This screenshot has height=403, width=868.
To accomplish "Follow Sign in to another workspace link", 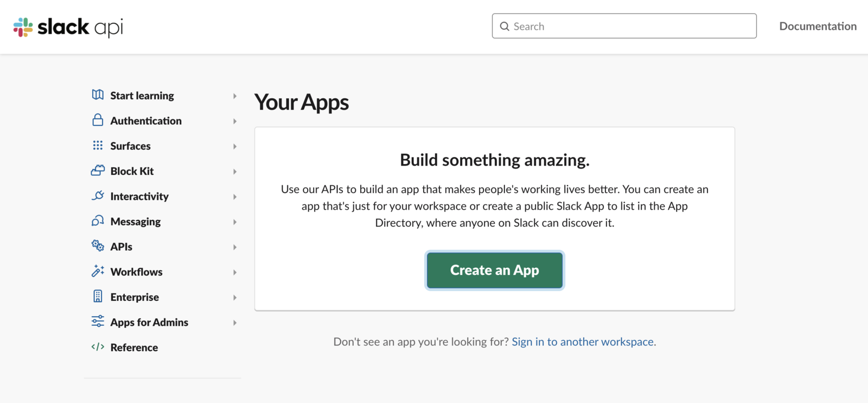I will 583,342.
